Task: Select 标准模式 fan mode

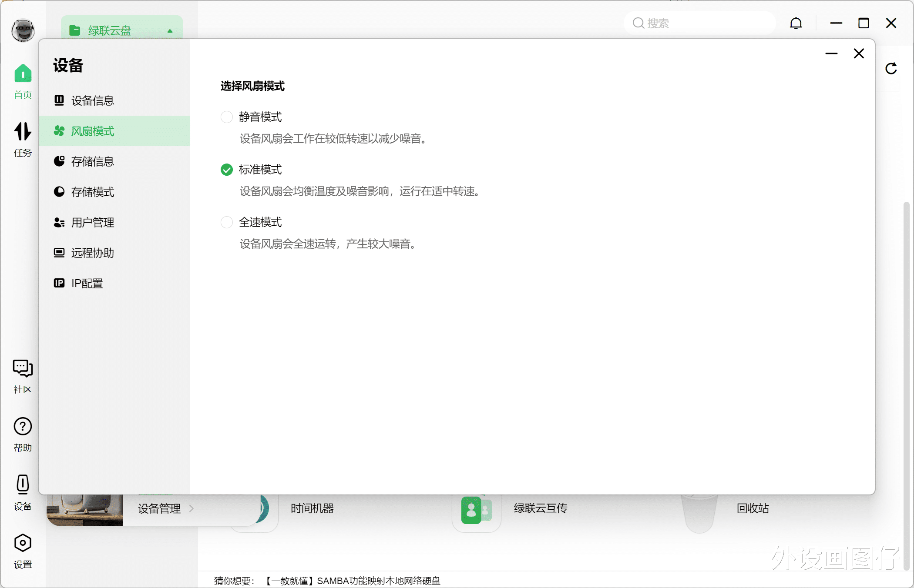Action: [x=226, y=170]
